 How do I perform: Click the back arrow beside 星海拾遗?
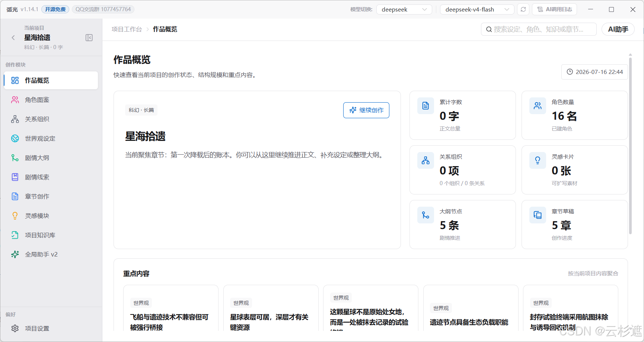pos(13,38)
